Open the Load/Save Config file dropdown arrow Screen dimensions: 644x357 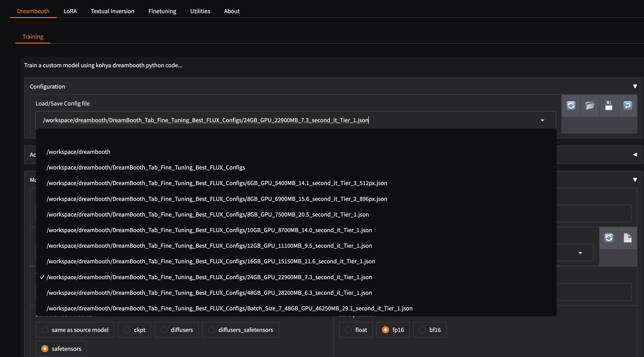point(542,120)
